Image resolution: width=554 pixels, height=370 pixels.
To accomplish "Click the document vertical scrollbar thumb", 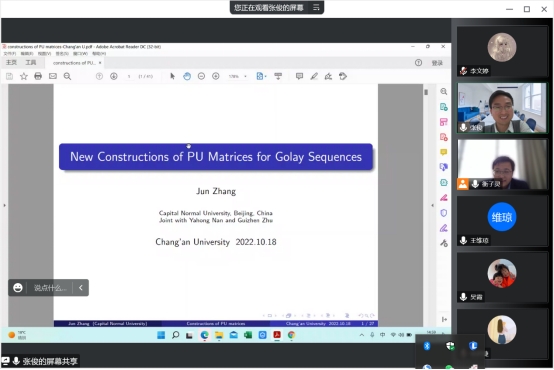I will [426, 92].
